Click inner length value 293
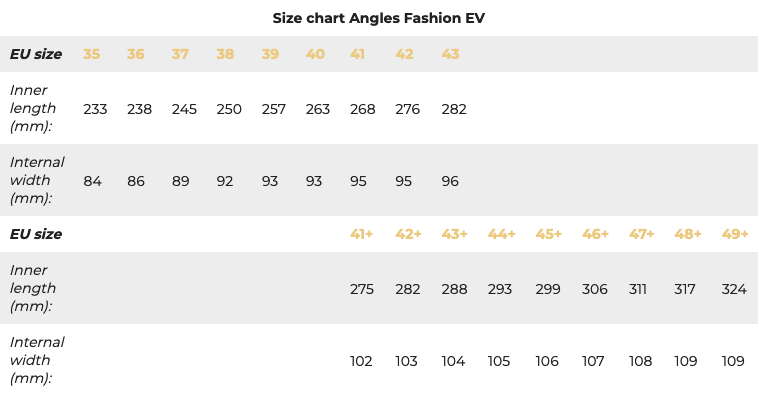 click(499, 289)
